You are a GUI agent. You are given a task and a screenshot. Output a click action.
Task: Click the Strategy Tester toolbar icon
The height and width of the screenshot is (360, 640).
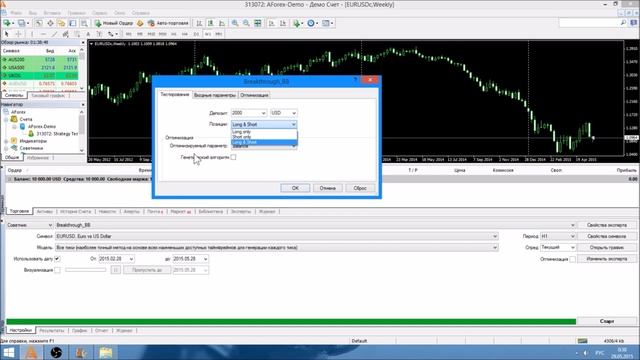tap(84, 23)
